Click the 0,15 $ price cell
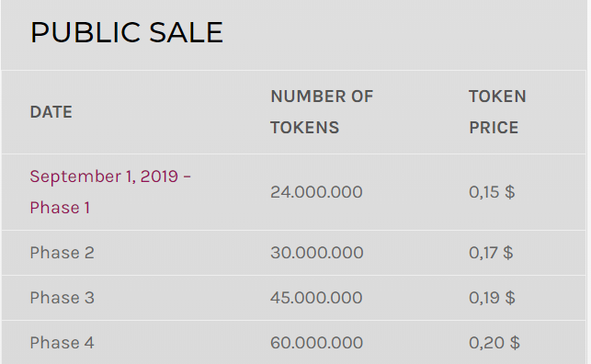This screenshot has height=364, width=591. [x=492, y=192]
